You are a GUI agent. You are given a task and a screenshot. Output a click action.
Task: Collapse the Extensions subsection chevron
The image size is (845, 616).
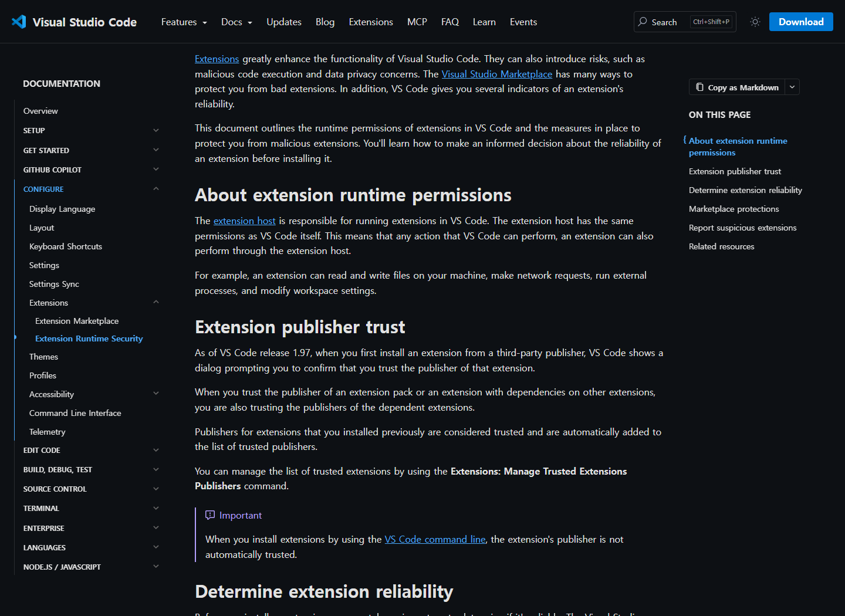pos(156,302)
